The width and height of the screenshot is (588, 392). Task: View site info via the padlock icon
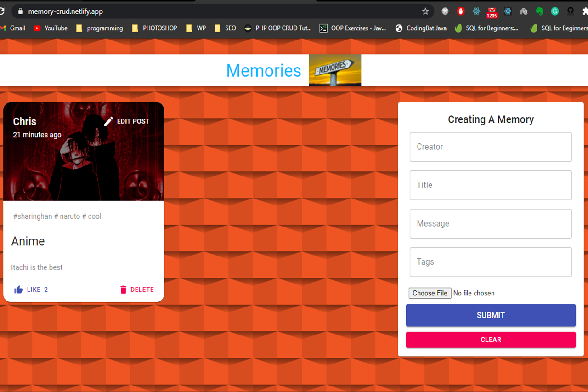coord(20,11)
